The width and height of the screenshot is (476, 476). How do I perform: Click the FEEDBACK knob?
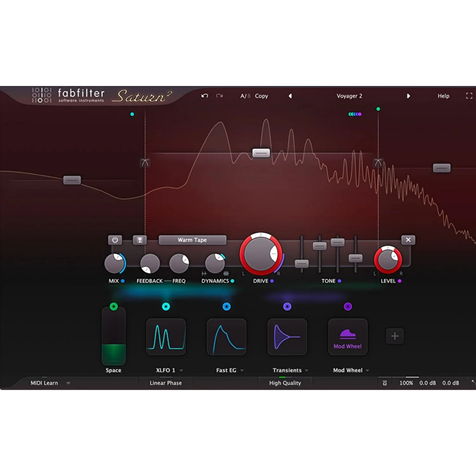150,263
